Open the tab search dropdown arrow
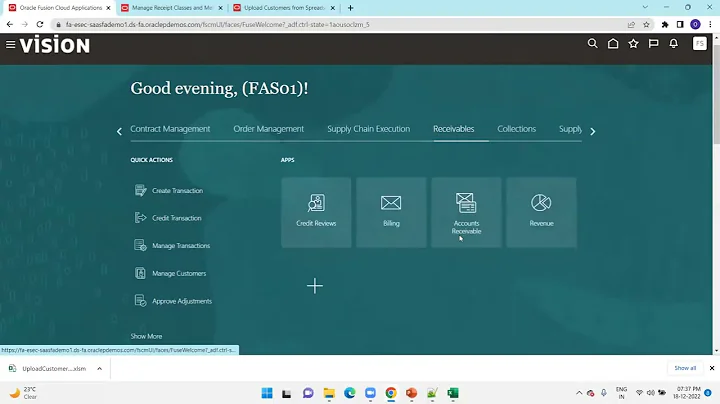The width and height of the screenshot is (720, 404). point(645,7)
